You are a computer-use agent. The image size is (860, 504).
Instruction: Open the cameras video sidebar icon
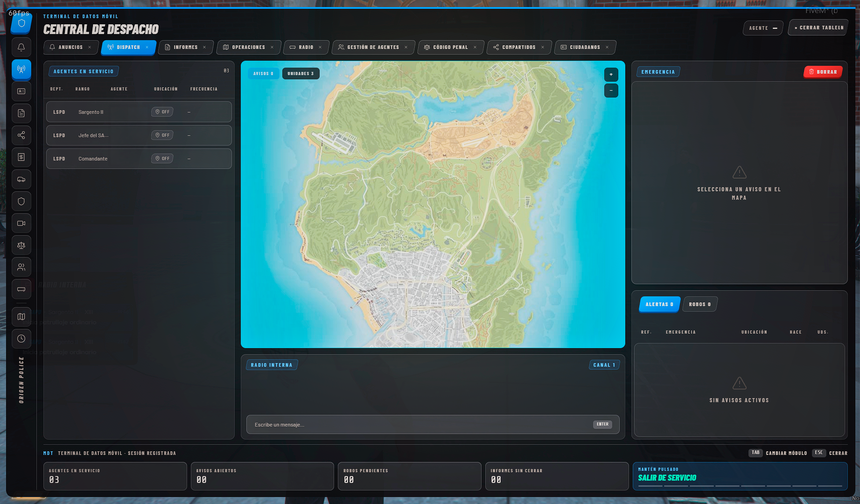pyautogui.click(x=21, y=223)
